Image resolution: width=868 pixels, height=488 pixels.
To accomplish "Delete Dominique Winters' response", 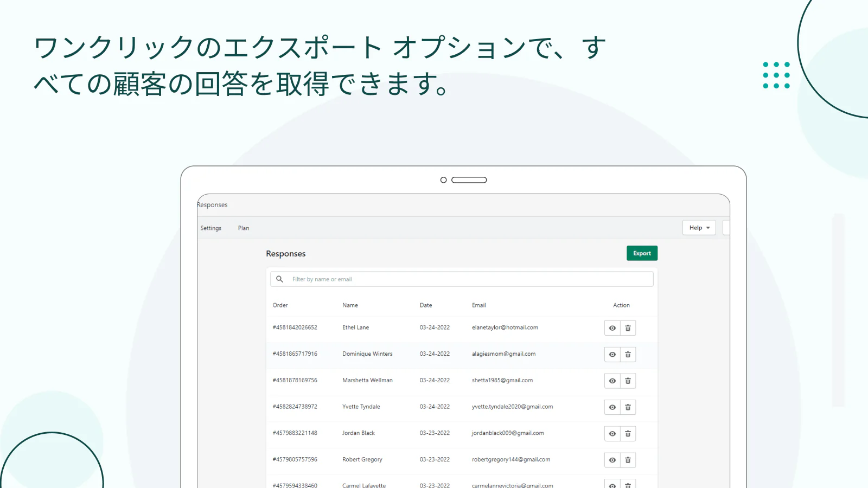I will click(628, 355).
